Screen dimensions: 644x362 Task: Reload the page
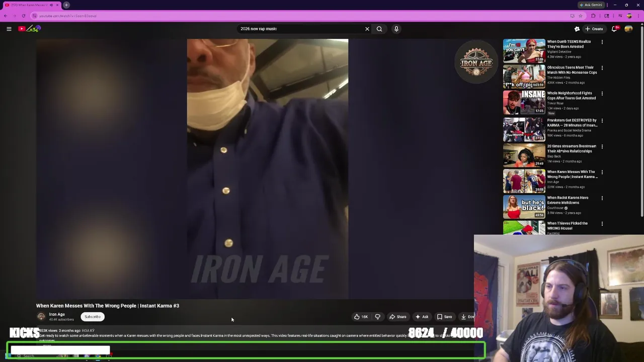[23, 16]
